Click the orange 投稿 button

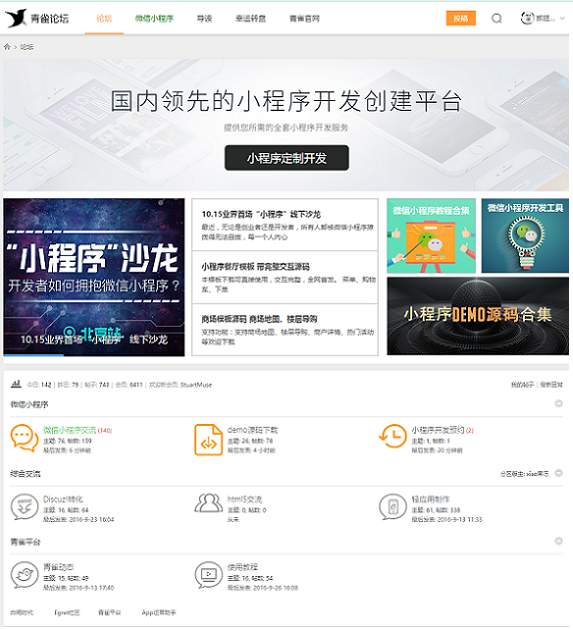461,18
